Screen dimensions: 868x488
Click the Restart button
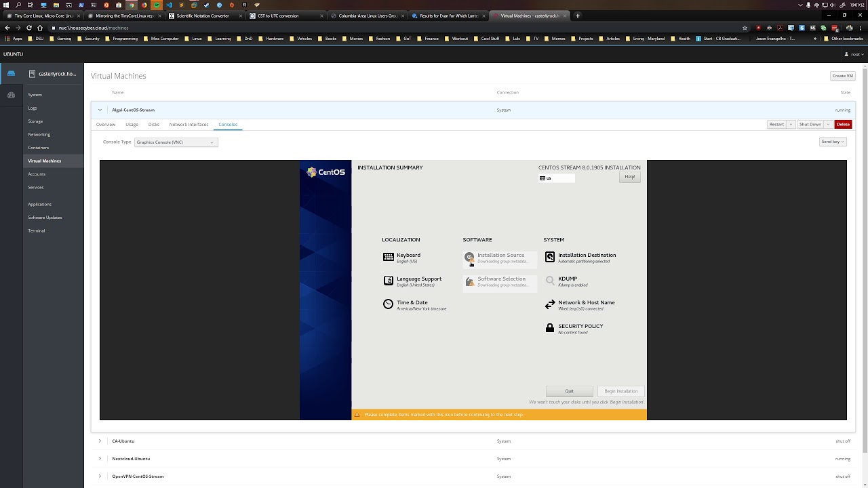776,125
